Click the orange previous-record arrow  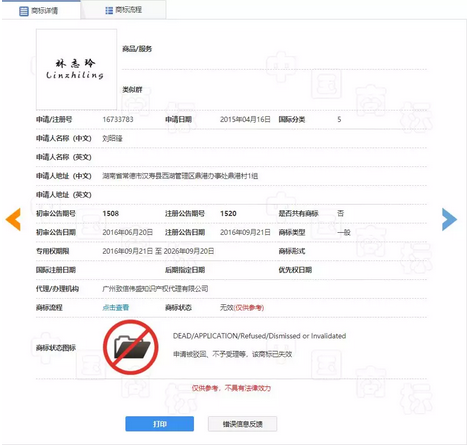(x=13, y=219)
